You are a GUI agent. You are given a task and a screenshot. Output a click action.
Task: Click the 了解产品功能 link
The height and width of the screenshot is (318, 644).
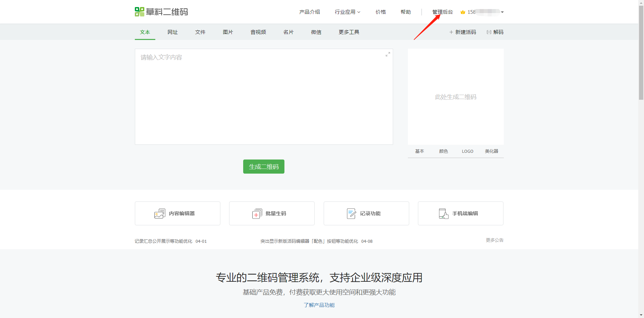(x=319, y=305)
